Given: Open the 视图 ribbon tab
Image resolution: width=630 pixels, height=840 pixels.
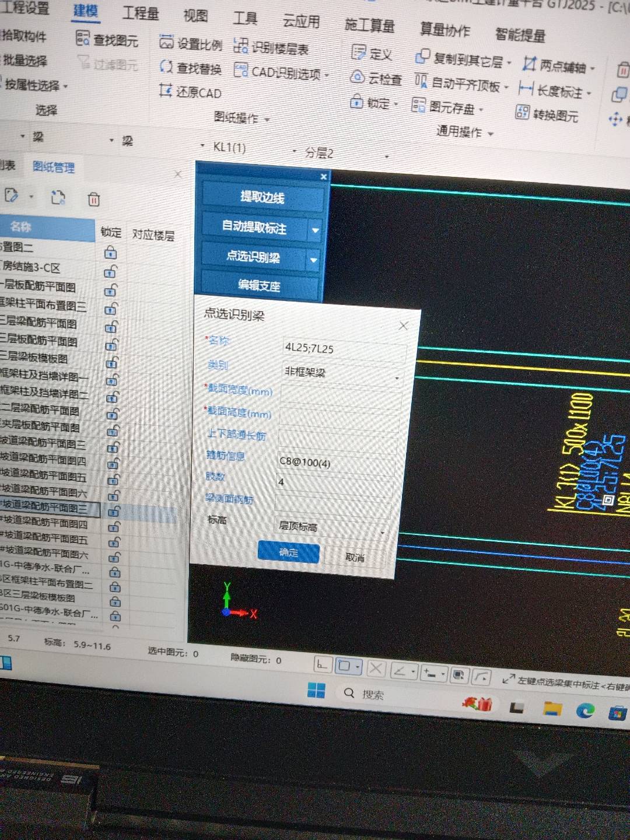Looking at the screenshot, I should pos(195,16).
